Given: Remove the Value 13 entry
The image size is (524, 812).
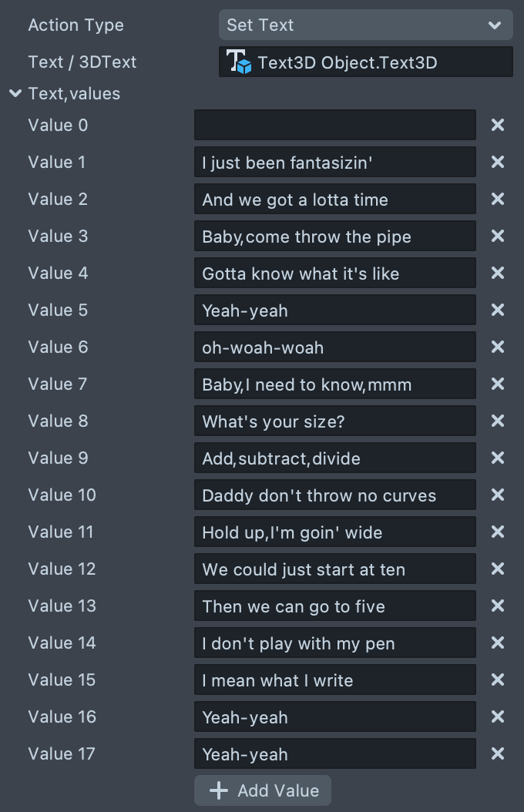Looking at the screenshot, I should 498,606.
